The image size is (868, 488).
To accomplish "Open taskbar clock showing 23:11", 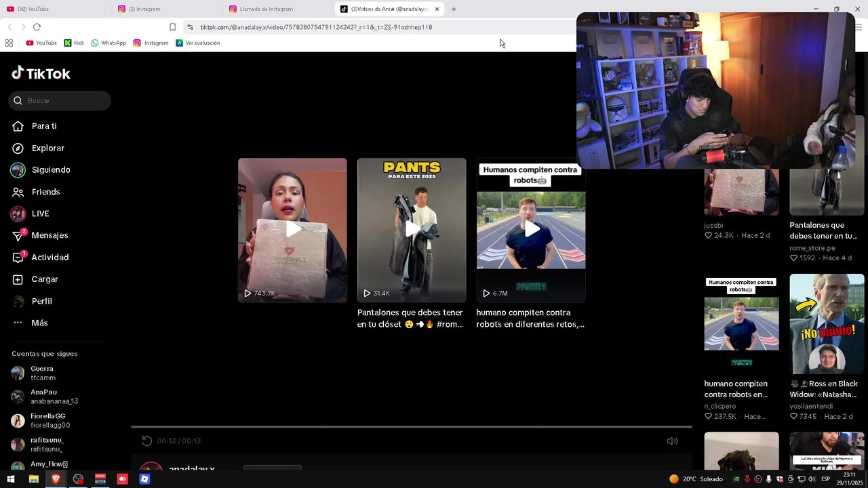I will click(850, 479).
